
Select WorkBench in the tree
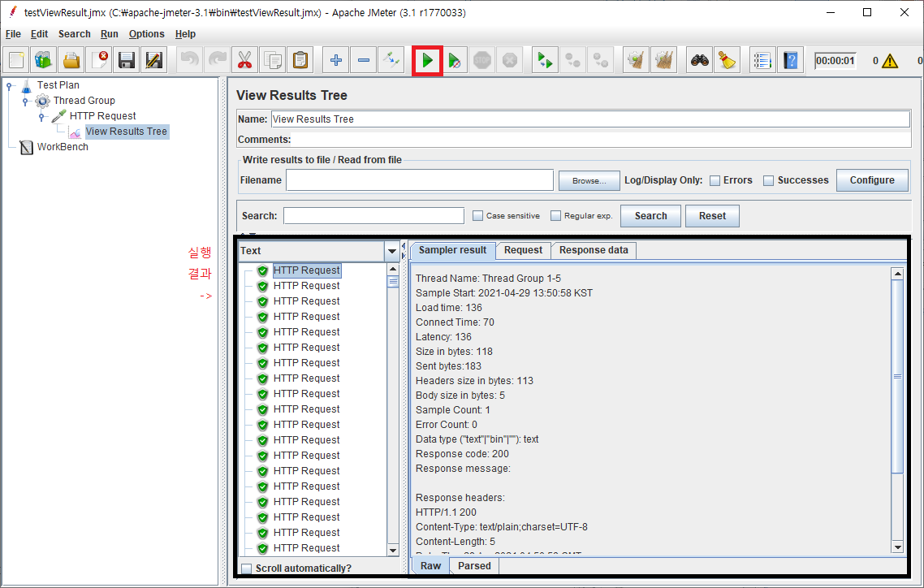pyautogui.click(x=63, y=147)
